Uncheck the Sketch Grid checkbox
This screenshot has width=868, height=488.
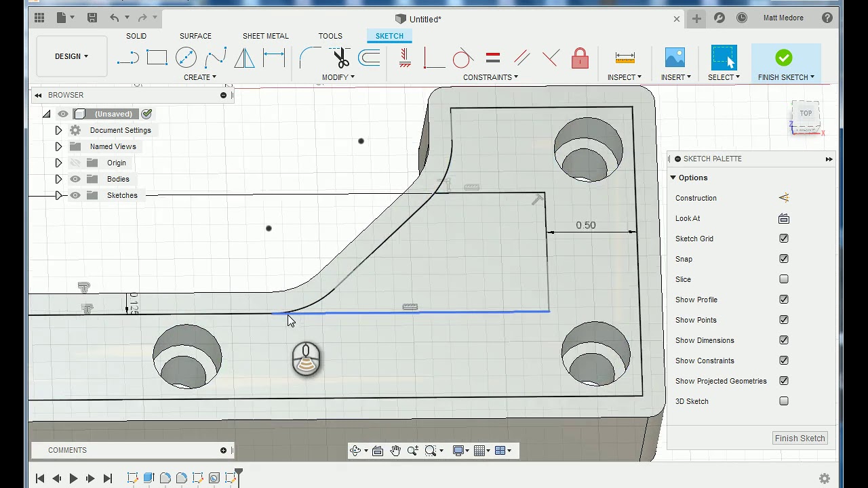click(x=784, y=239)
